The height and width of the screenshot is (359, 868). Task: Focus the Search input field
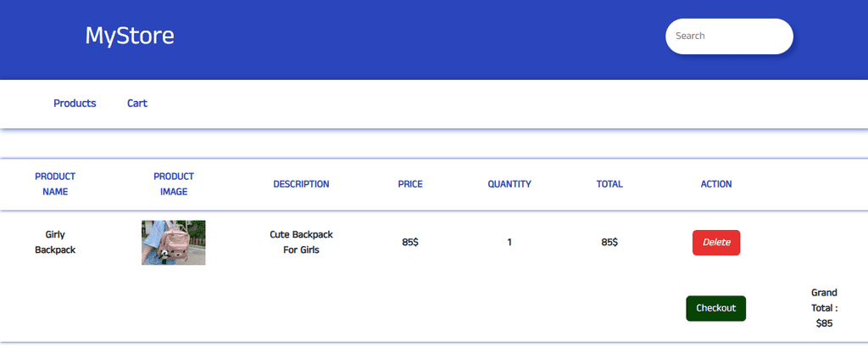729,36
